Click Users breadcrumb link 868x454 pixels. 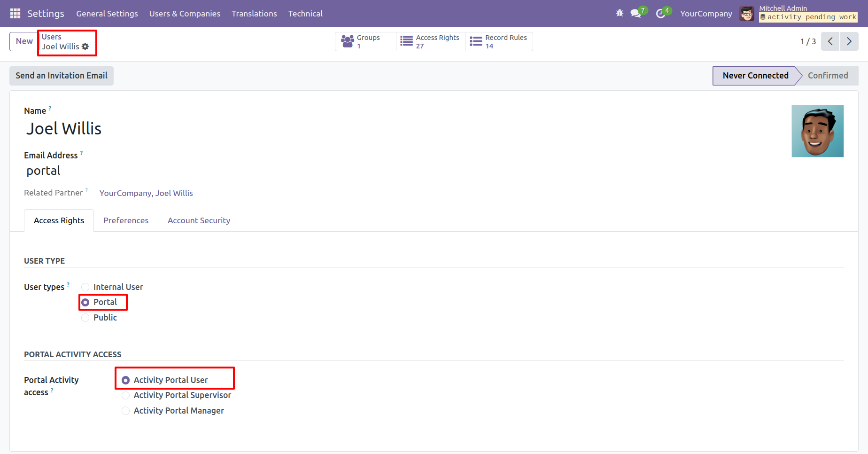[x=52, y=37]
